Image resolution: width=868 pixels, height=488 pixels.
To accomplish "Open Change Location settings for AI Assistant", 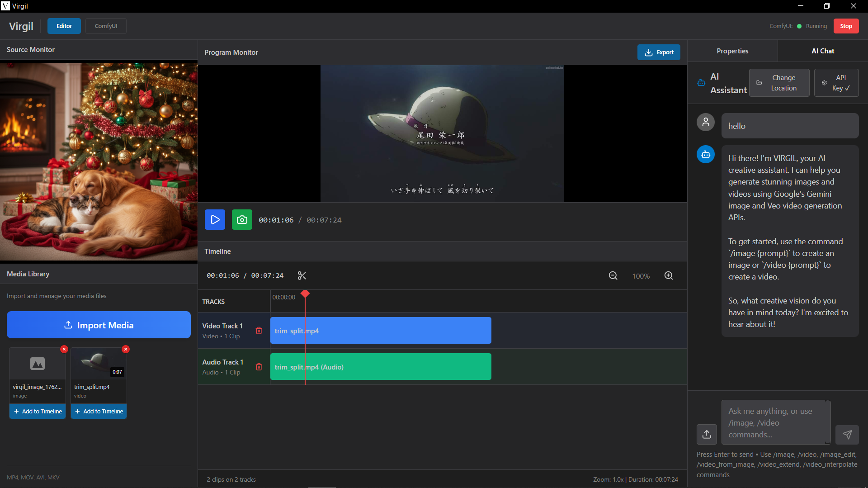I will pos(779,83).
